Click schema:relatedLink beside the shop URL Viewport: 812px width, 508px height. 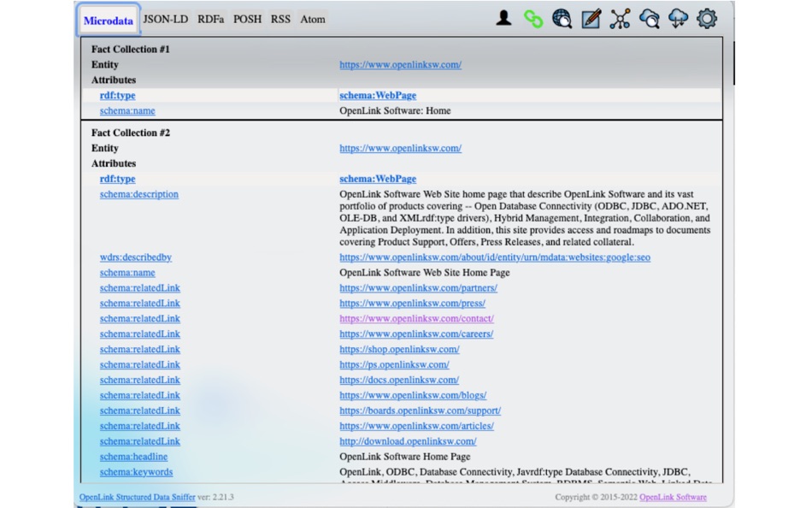pos(140,350)
